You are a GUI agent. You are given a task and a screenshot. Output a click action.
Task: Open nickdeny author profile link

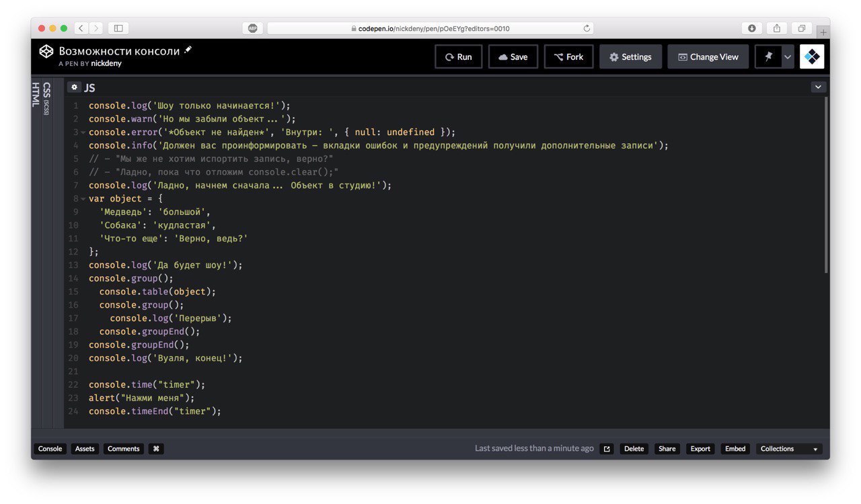pyautogui.click(x=106, y=63)
